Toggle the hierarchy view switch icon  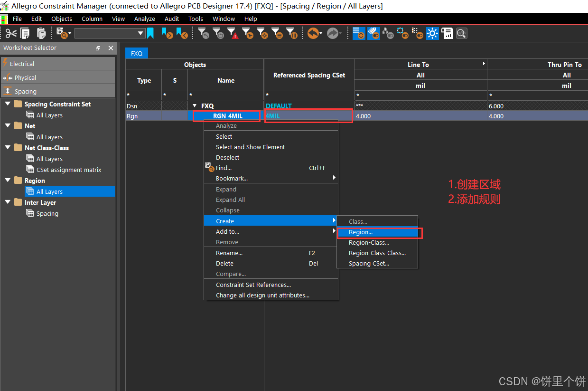pyautogui.click(x=388, y=33)
